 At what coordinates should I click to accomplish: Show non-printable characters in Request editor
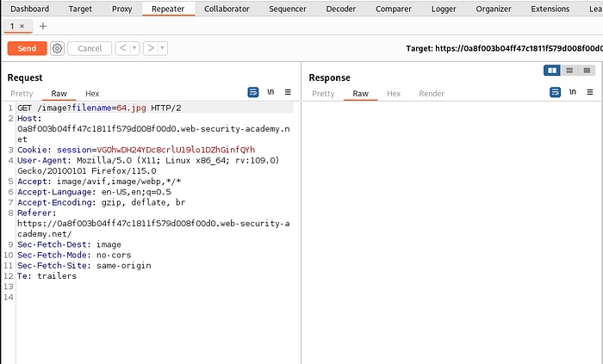270,92
